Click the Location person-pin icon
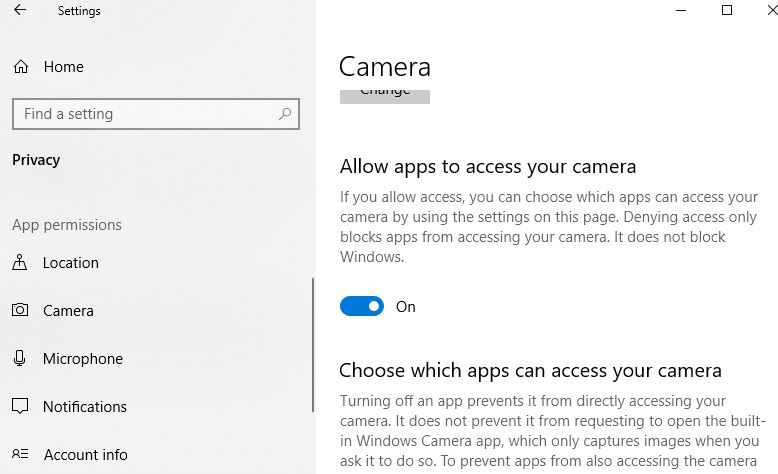Screen dimensions: 778x474 (20, 263)
